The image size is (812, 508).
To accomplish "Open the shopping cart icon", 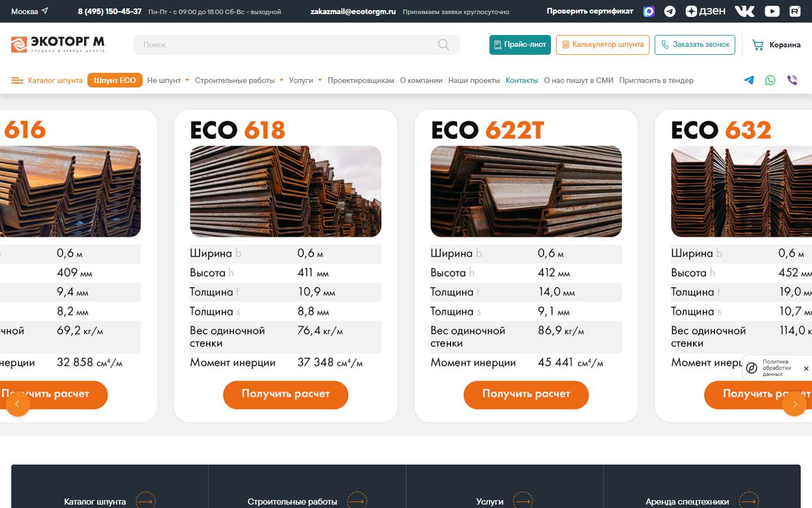I will (758, 45).
